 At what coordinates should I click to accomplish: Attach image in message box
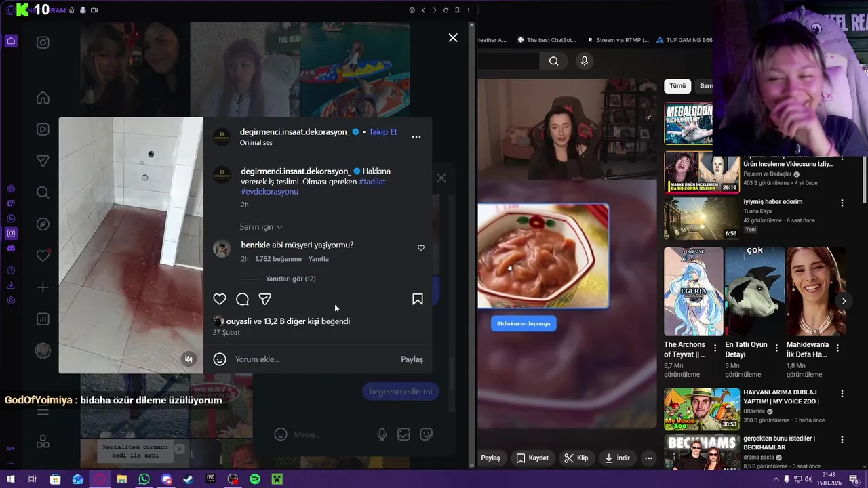click(403, 434)
